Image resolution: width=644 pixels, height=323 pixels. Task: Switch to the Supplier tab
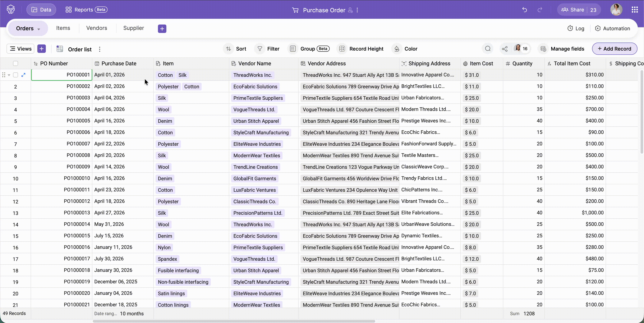pos(134,28)
